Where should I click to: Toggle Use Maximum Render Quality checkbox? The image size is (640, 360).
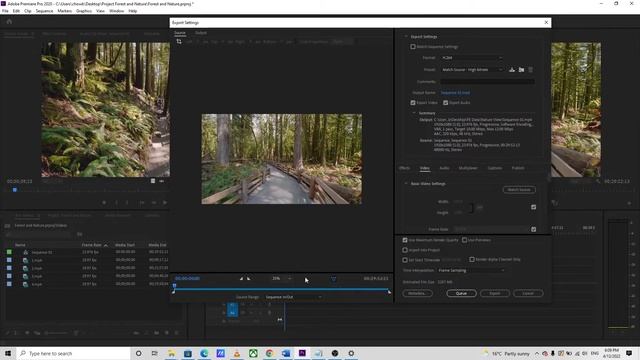[x=405, y=240]
